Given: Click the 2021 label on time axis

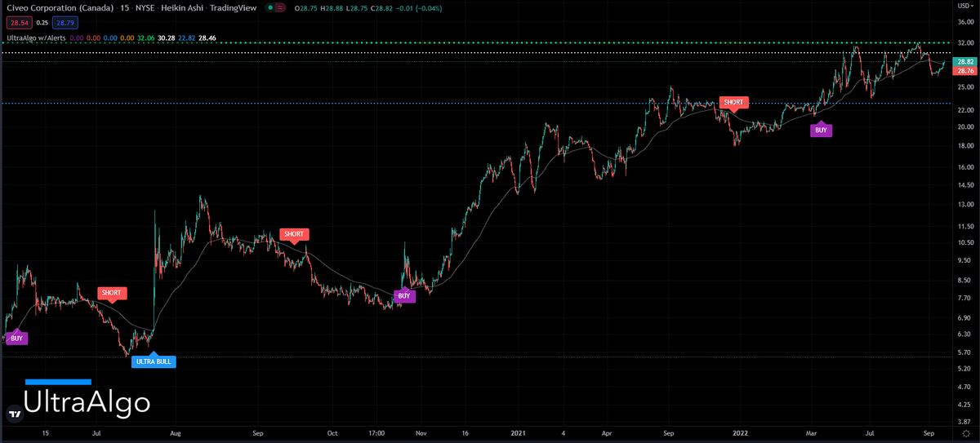Looking at the screenshot, I should coord(518,432).
